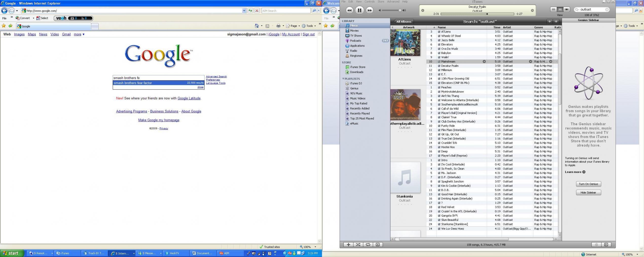Click Internet Explorer back button in Google window
644x257 pixels.
4,11
